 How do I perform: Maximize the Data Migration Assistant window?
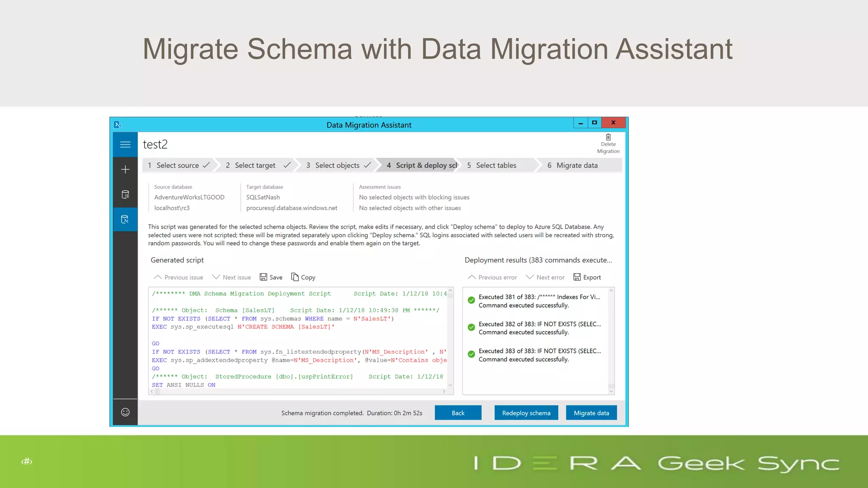click(x=594, y=123)
